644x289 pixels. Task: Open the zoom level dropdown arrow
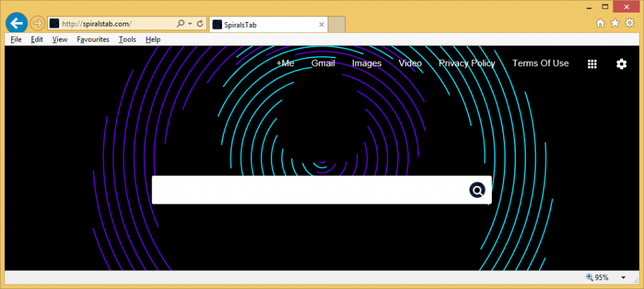(623, 278)
